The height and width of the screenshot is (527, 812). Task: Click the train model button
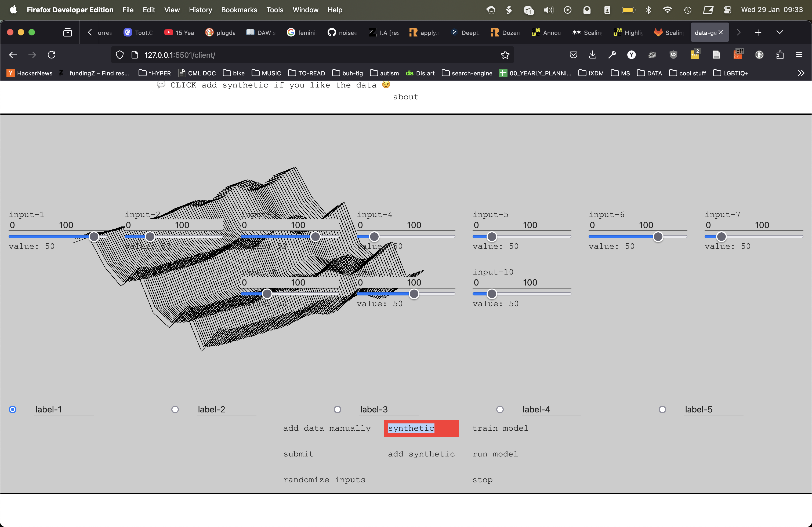500,428
